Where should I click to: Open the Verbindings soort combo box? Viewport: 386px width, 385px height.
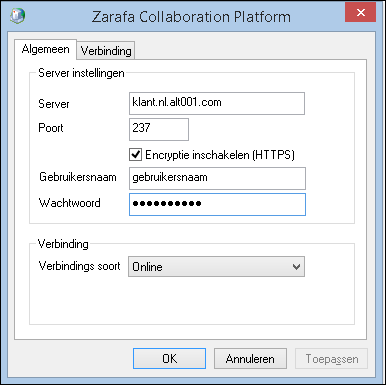point(216,266)
